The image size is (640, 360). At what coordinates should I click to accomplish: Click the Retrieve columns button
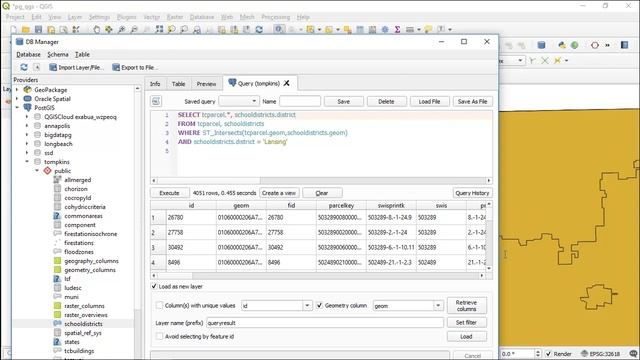tap(467, 305)
